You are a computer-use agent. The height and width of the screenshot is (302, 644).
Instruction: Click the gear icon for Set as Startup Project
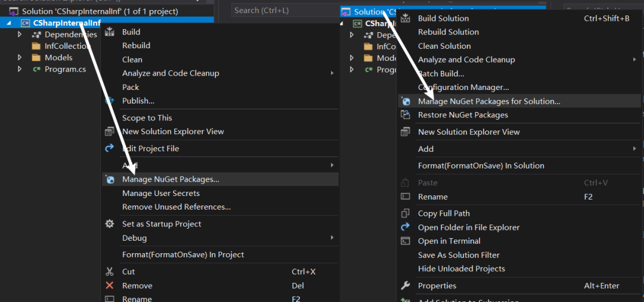110,224
